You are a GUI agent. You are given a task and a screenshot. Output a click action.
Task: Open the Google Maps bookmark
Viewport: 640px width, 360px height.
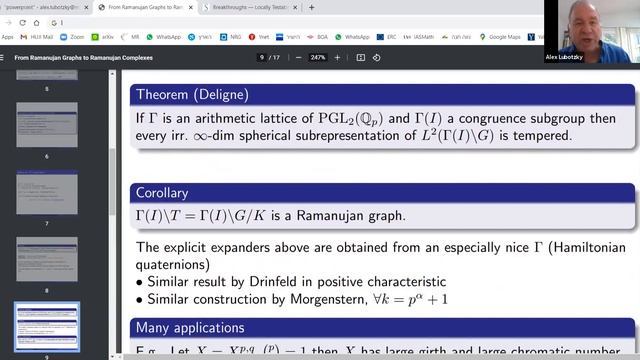(500, 37)
